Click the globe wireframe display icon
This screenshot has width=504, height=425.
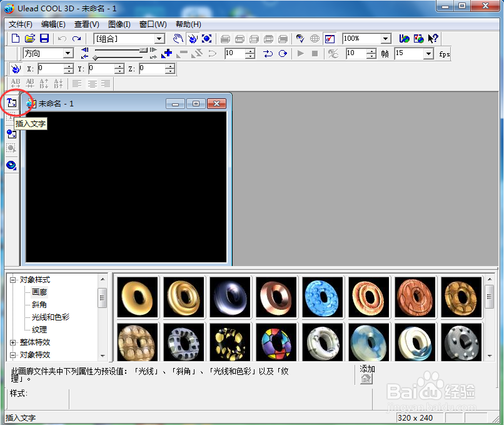coord(315,39)
